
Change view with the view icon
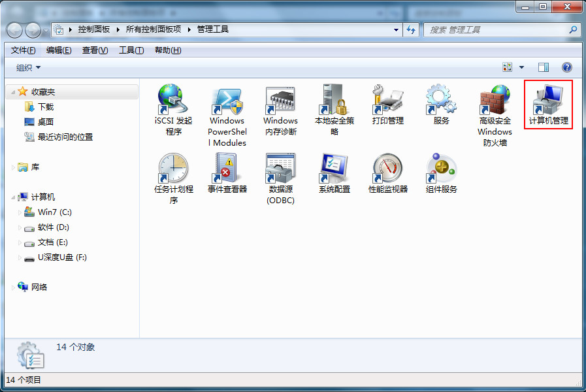coord(507,67)
